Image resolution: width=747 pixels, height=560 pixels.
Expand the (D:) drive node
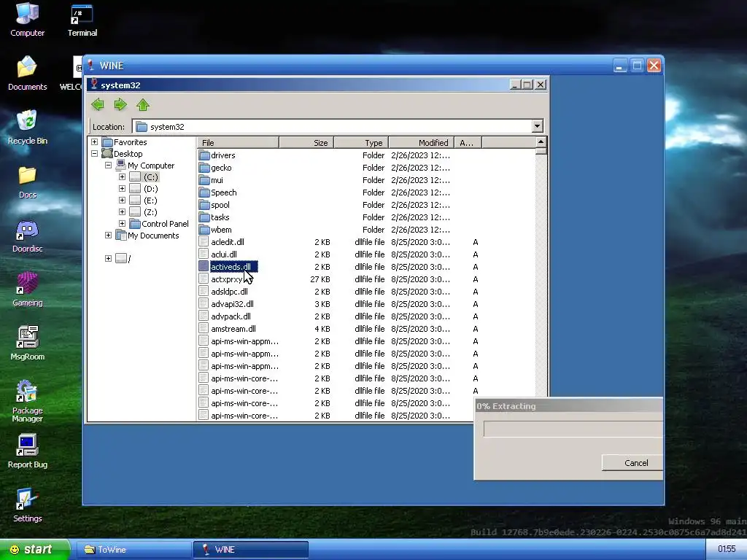pyautogui.click(x=122, y=189)
